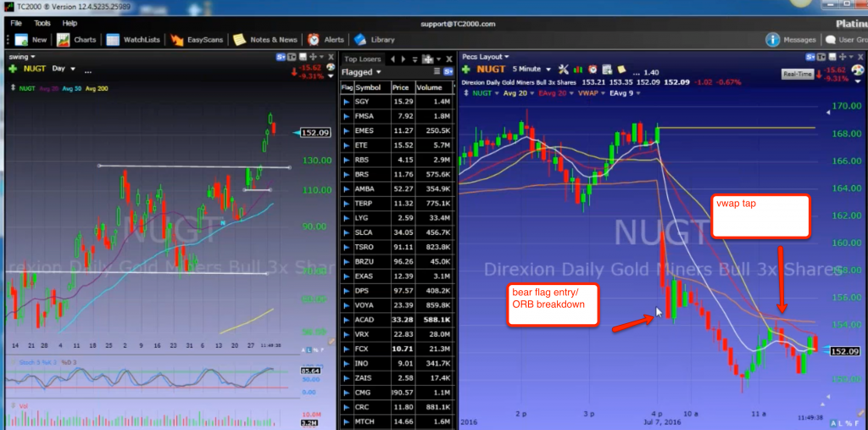Open the Flagged watchlist dropdown
The width and height of the screenshot is (868, 430).
pos(361,72)
